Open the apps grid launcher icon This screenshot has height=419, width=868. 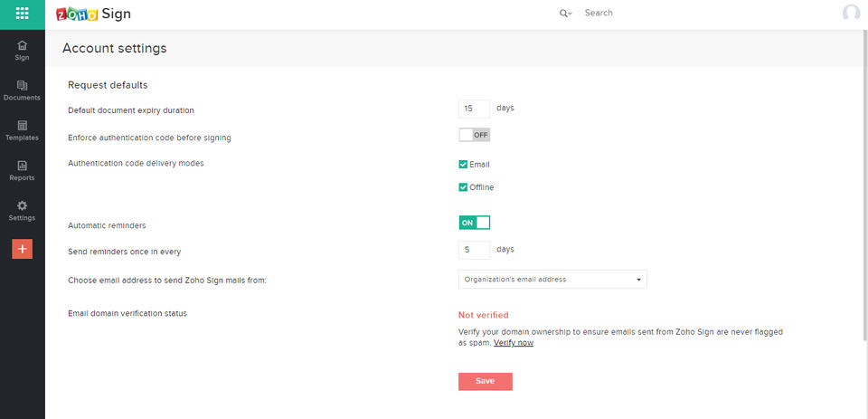tap(22, 14)
